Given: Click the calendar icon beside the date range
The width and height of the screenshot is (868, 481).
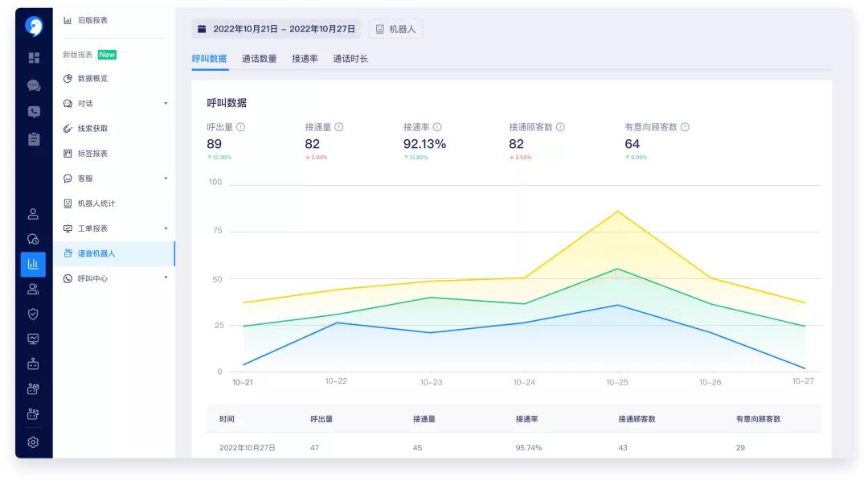Looking at the screenshot, I should pos(200,29).
